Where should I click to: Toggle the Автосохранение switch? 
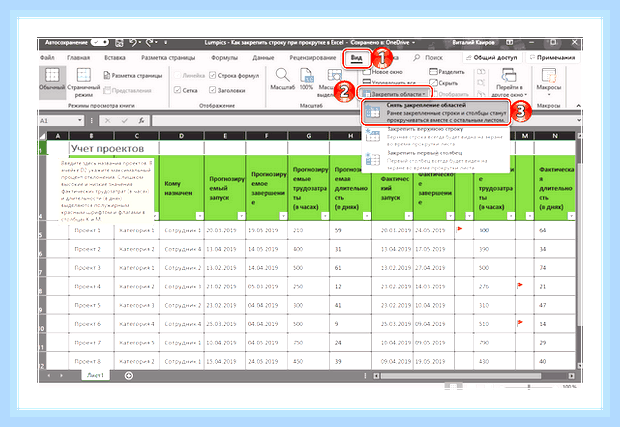coord(99,42)
